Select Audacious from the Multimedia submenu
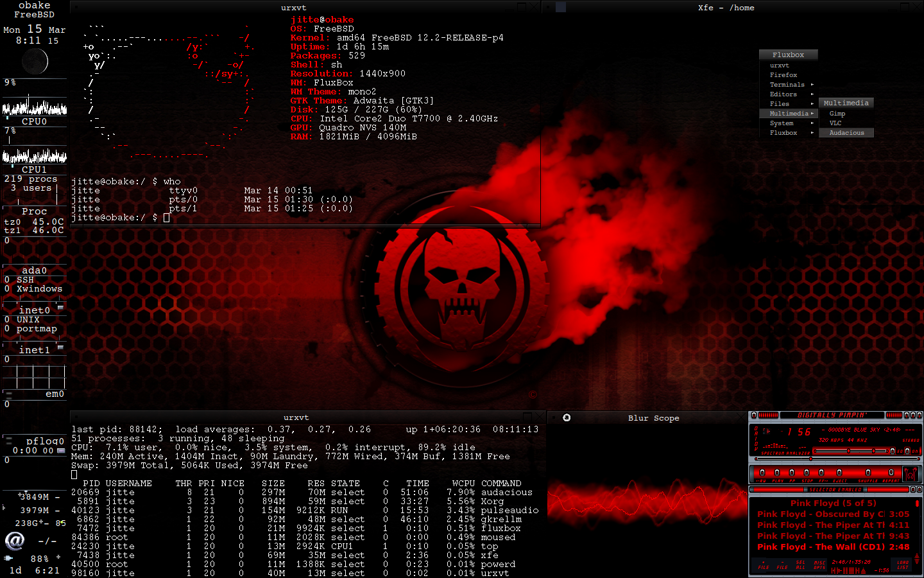 click(846, 133)
